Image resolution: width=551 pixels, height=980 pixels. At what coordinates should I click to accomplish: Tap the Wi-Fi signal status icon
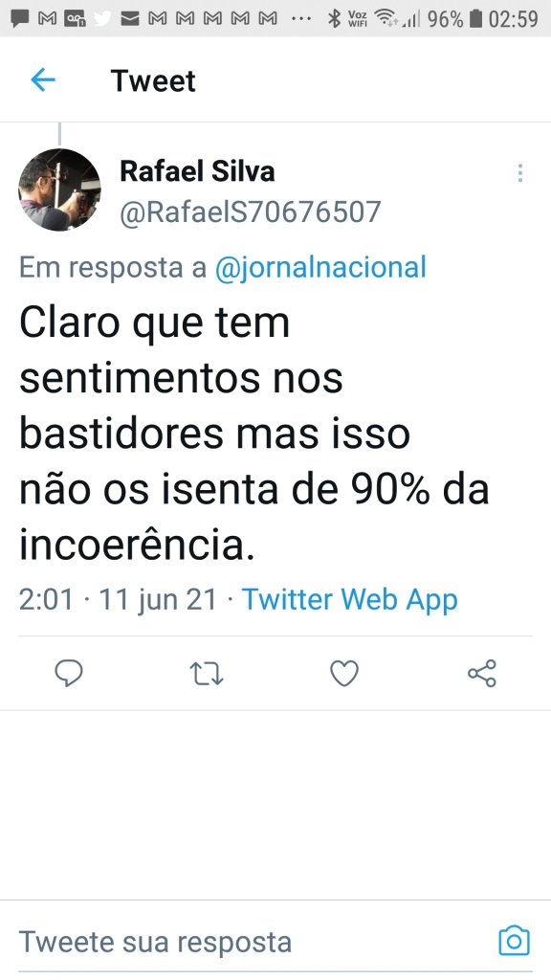pyautogui.click(x=385, y=19)
